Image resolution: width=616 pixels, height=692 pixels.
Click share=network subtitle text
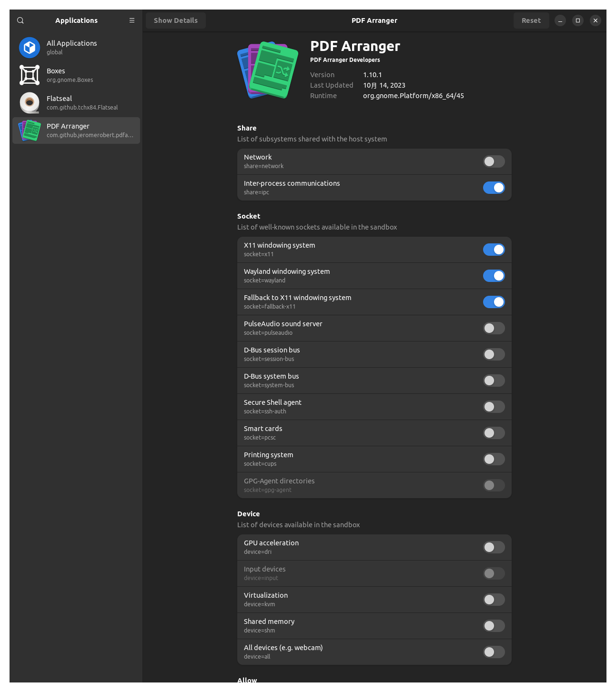pos(263,166)
